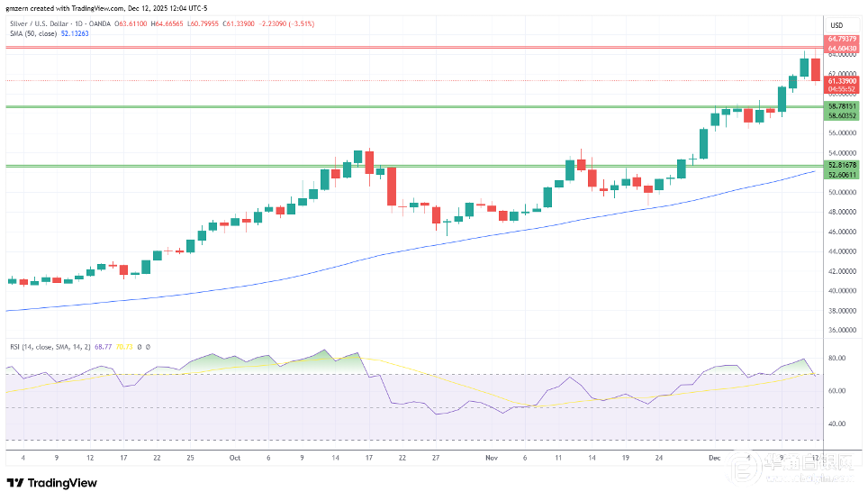Screen dimensions: 868x501
Task: Click the RSI axis 80.00 label
Action: [836, 358]
